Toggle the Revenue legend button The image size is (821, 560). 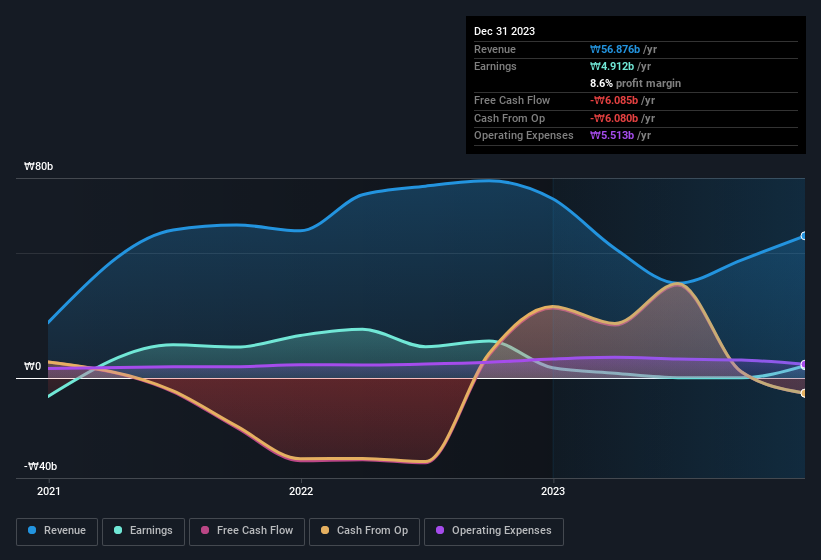[x=57, y=531]
